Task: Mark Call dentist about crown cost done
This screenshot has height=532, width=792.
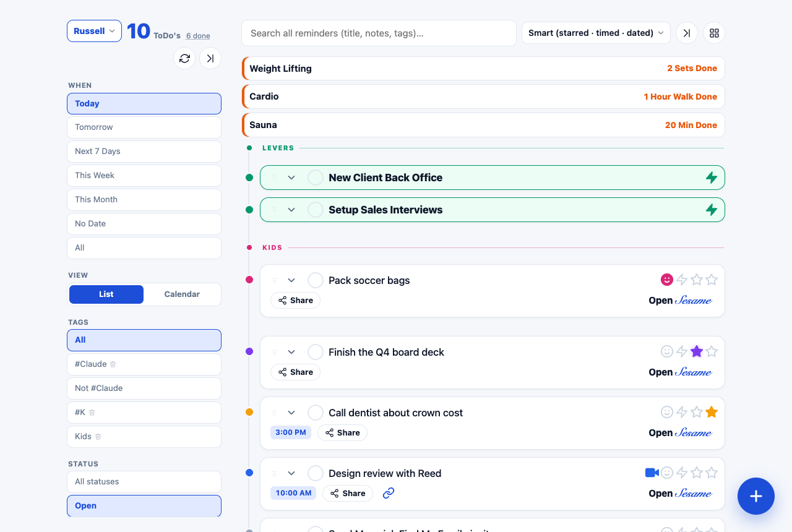Action: [316, 413]
